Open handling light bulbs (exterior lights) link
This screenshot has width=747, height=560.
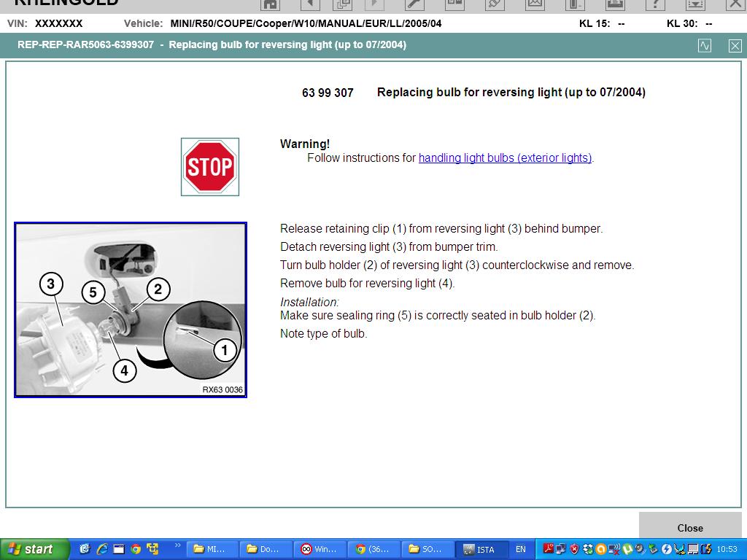pyautogui.click(x=505, y=157)
